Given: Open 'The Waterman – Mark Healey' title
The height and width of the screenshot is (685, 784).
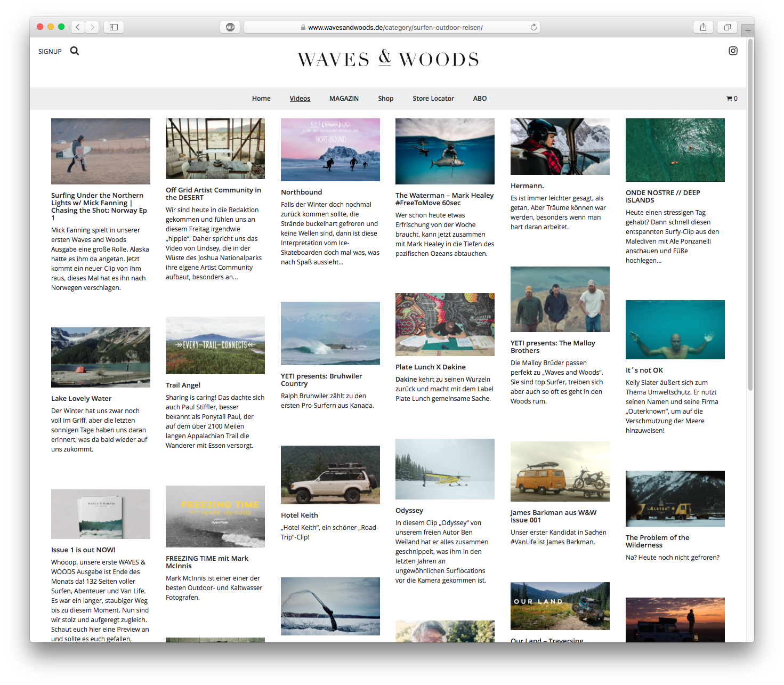Looking at the screenshot, I should (x=444, y=199).
